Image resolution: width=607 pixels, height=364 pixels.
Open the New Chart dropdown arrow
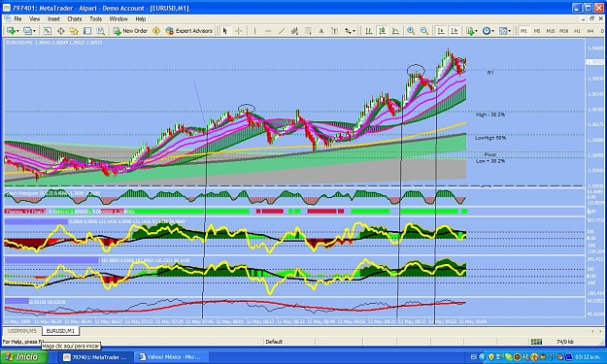(x=17, y=31)
